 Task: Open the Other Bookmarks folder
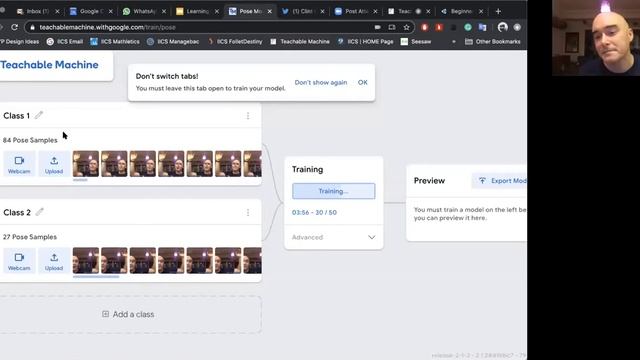(x=493, y=42)
